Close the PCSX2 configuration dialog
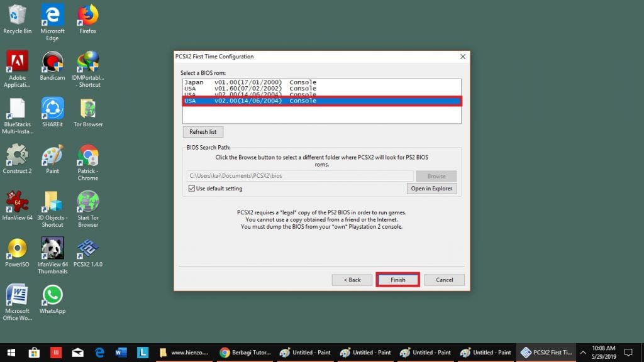The image size is (644, 362). click(x=463, y=57)
